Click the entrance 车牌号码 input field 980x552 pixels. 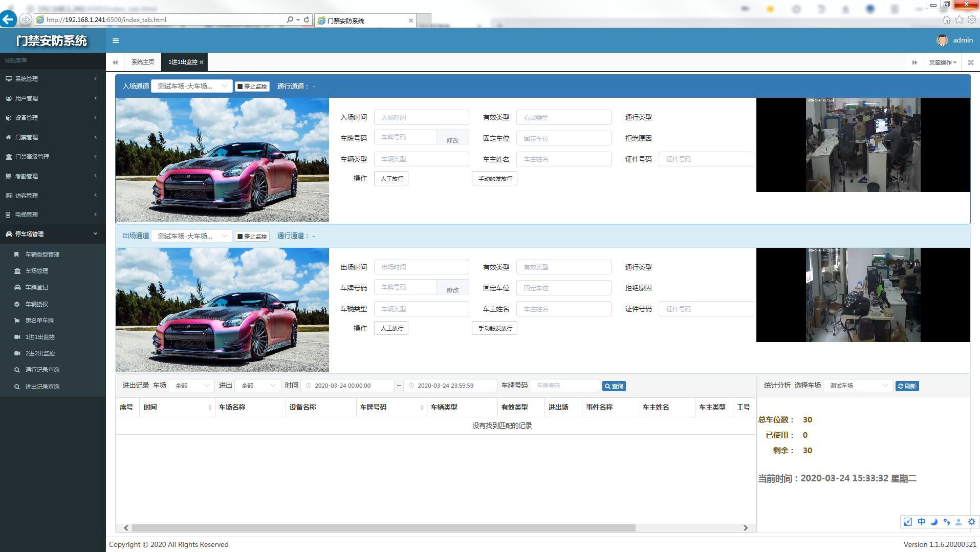[405, 138]
